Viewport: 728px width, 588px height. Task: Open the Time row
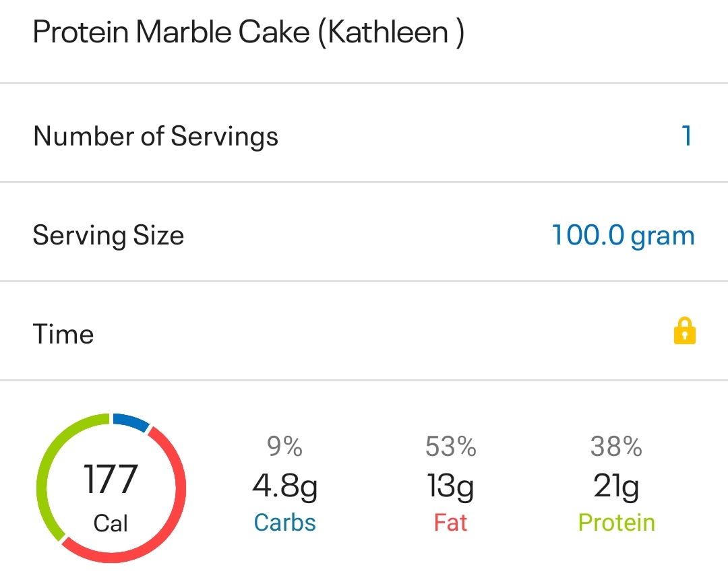click(63, 334)
